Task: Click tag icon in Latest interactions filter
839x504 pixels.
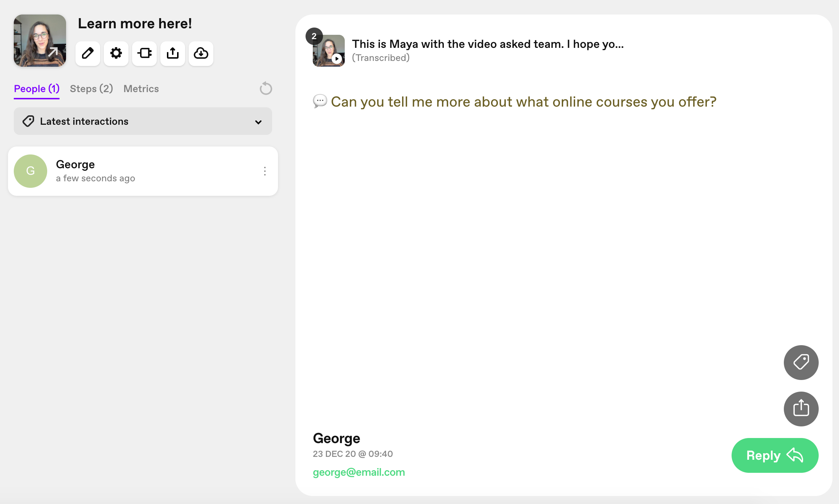Action: click(x=28, y=121)
